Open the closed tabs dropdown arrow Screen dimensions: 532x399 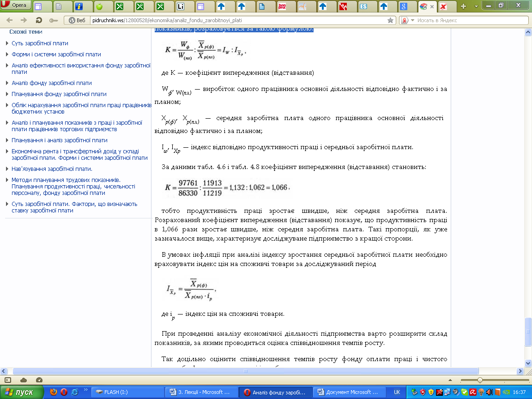coord(476,6)
